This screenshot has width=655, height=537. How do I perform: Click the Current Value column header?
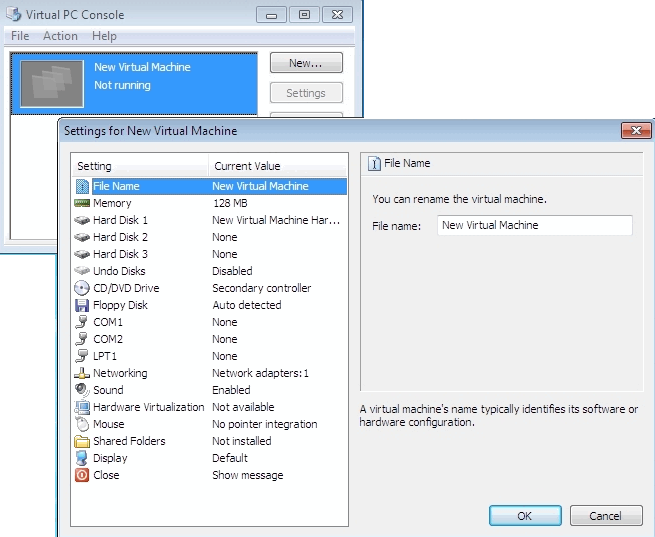point(277,166)
